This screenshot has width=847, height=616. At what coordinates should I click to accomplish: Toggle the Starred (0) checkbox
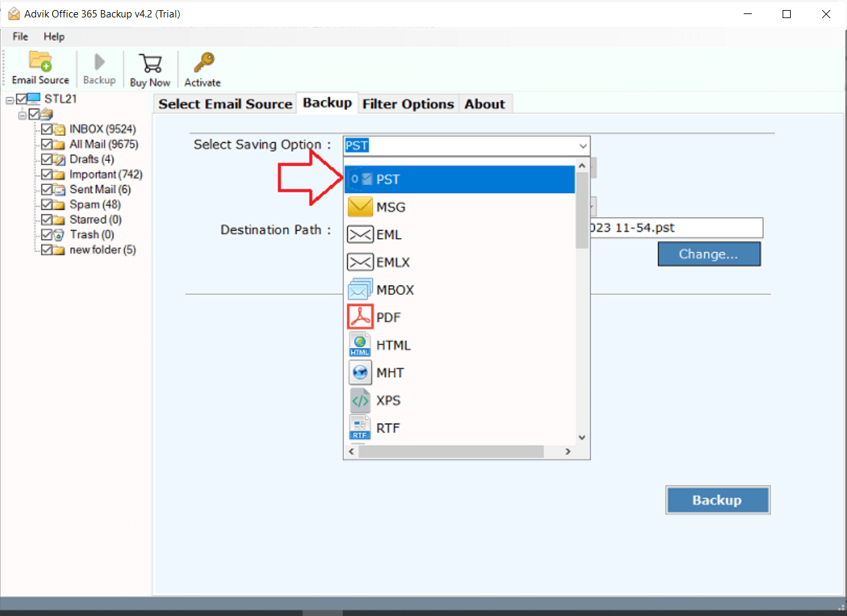pos(47,220)
